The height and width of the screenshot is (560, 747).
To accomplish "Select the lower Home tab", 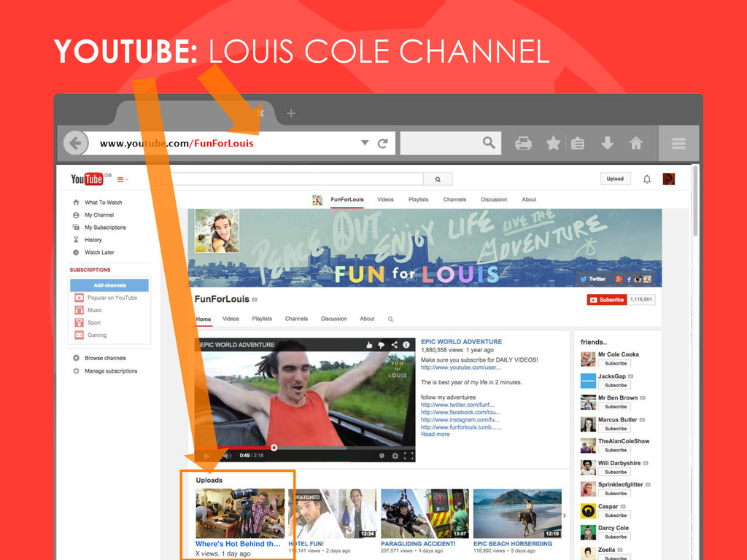I will [204, 319].
